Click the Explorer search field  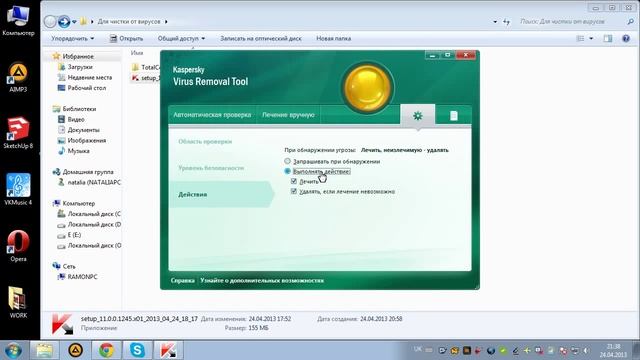576,22
